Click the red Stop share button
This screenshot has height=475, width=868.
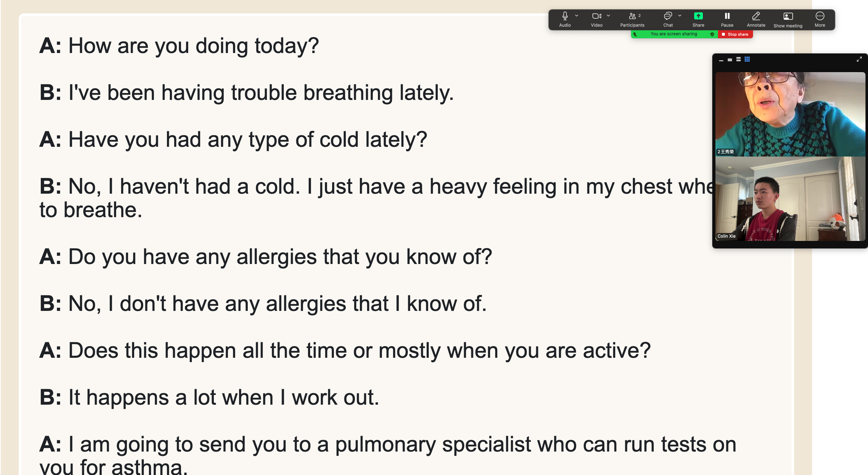tap(735, 34)
